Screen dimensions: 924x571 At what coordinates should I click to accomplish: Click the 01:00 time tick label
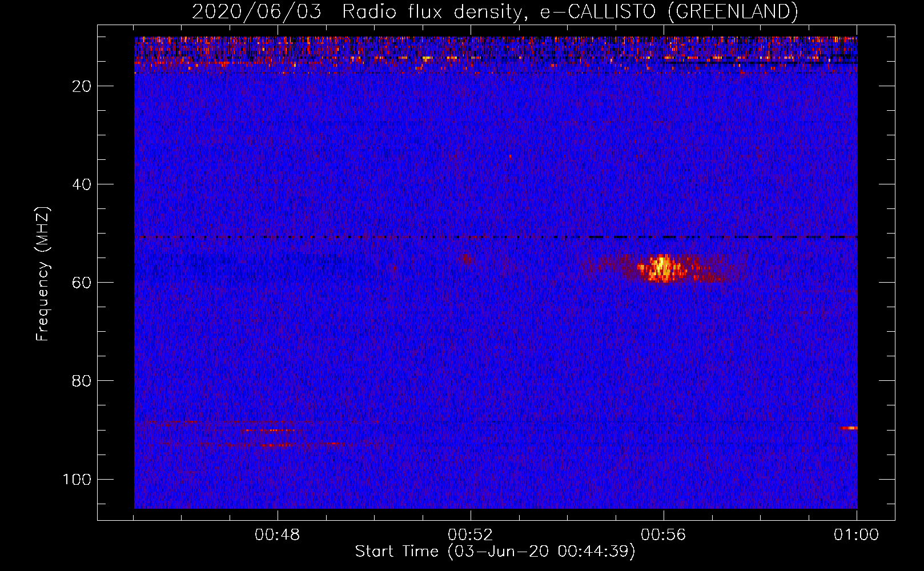(x=856, y=535)
